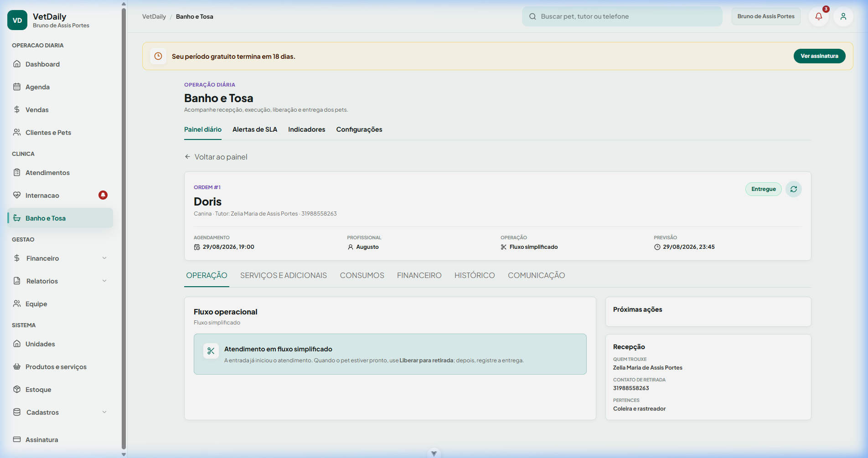The width and height of the screenshot is (868, 458).
Task: Click the sidebar vertical scrollbar
Action: tap(124, 228)
